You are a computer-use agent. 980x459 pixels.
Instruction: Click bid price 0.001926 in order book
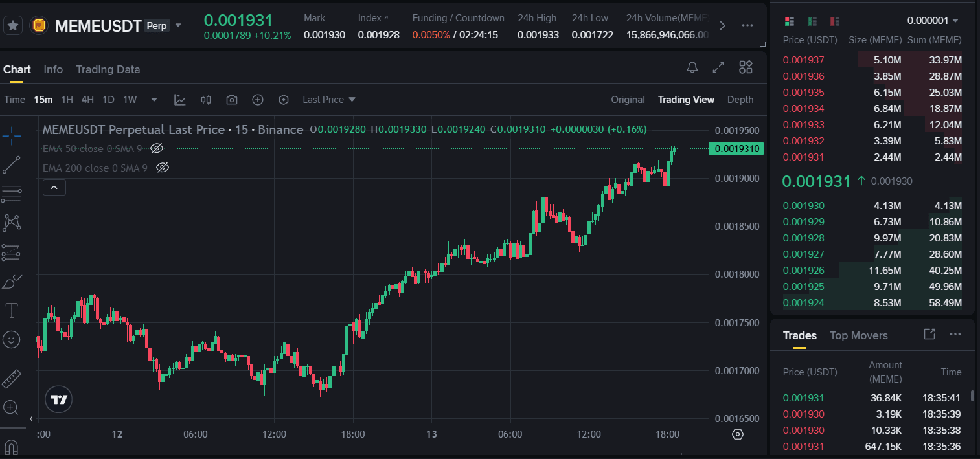[x=804, y=271]
